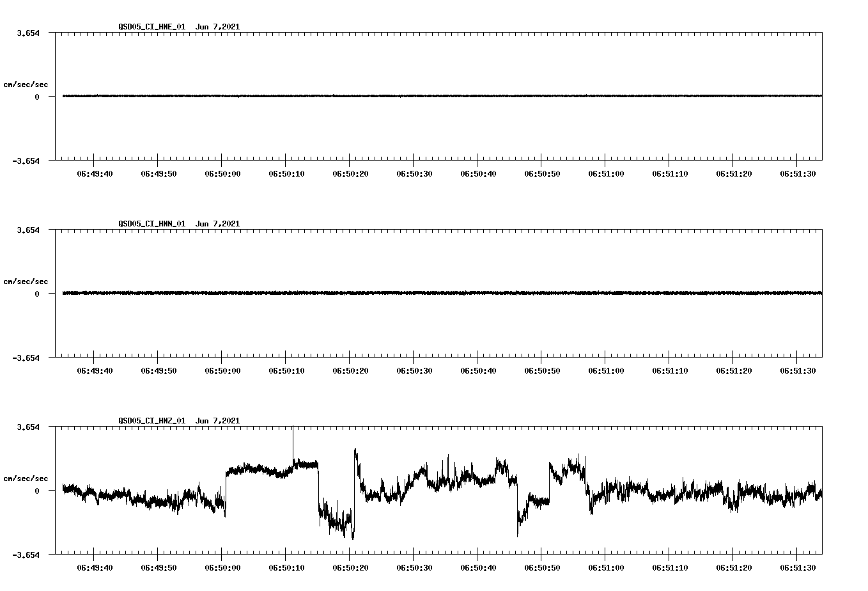868x591 pixels.
Task: Click 06:51:10 time label under HNE plot
Action: click(x=670, y=174)
